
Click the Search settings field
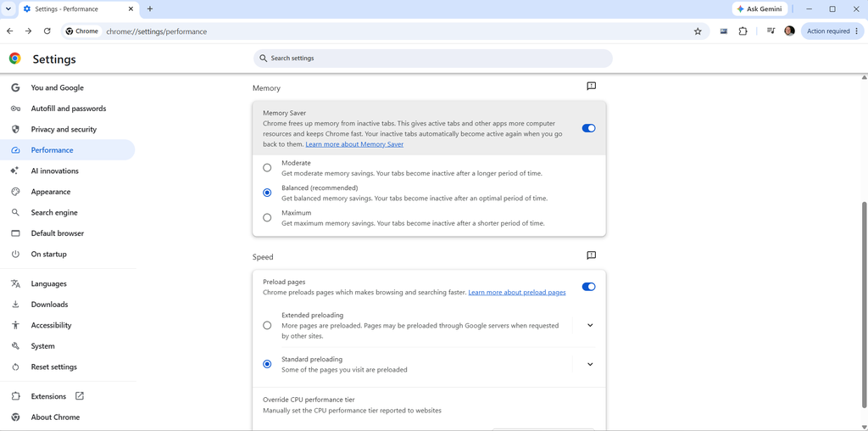[433, 59]
